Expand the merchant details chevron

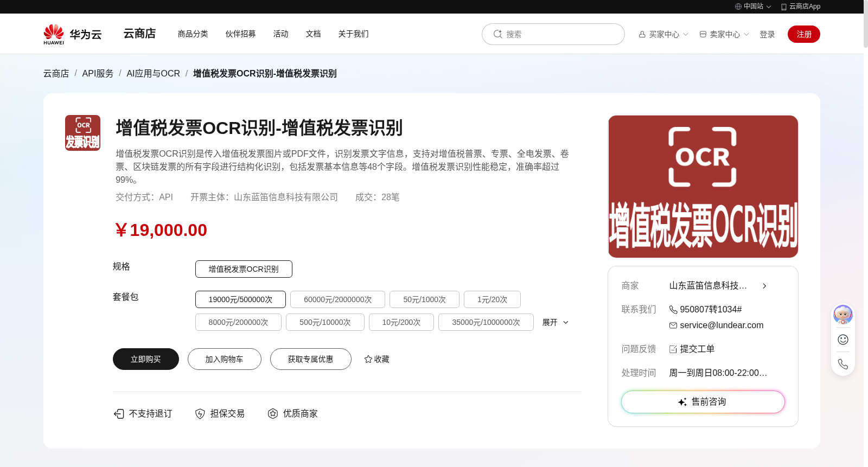[x=764, y=286]
